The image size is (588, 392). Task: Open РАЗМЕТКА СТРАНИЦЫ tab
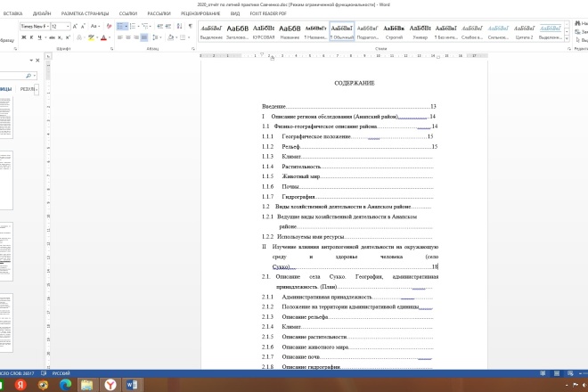coord(85,13)
